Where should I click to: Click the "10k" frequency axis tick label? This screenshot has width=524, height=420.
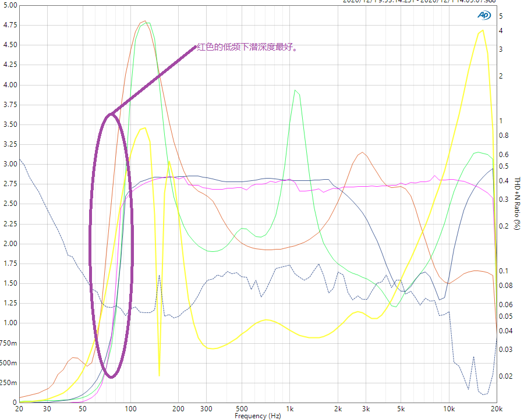pos(449,409)
